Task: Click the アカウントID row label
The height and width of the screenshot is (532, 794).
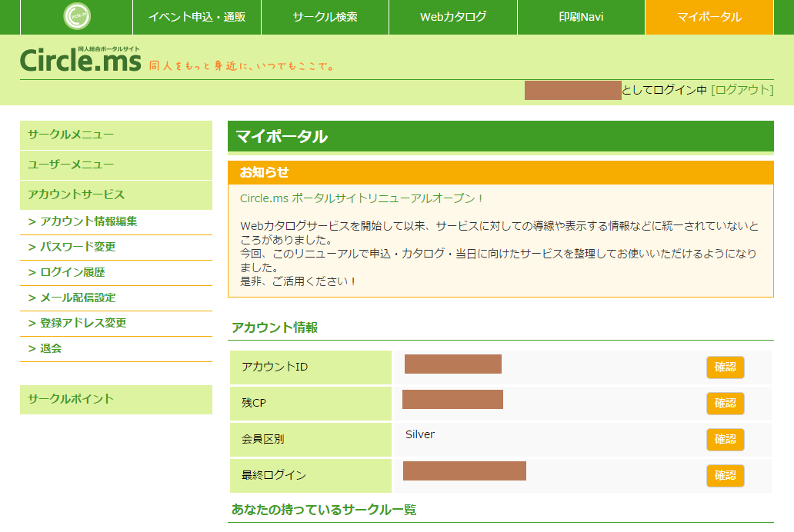Action: pos(310,367)
